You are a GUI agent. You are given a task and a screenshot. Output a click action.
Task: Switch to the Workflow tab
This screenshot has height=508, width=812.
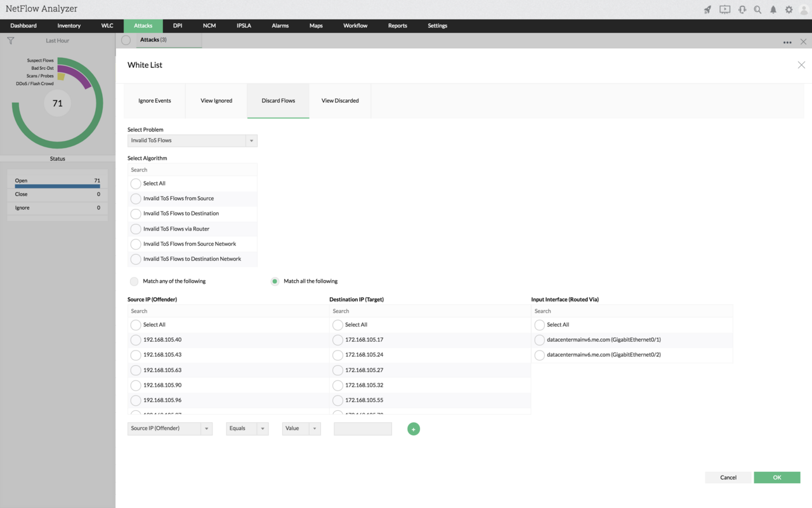pyautogui.click(x=355, y=26)
